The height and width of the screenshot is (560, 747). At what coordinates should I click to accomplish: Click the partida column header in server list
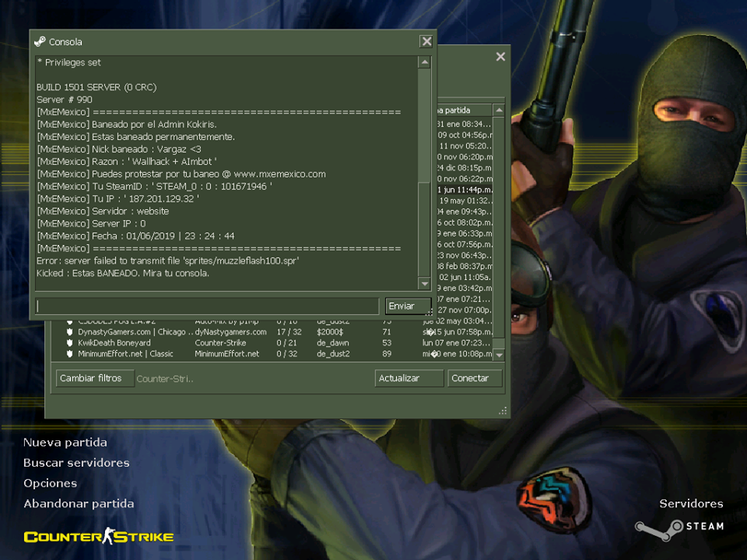click(465, 110)
